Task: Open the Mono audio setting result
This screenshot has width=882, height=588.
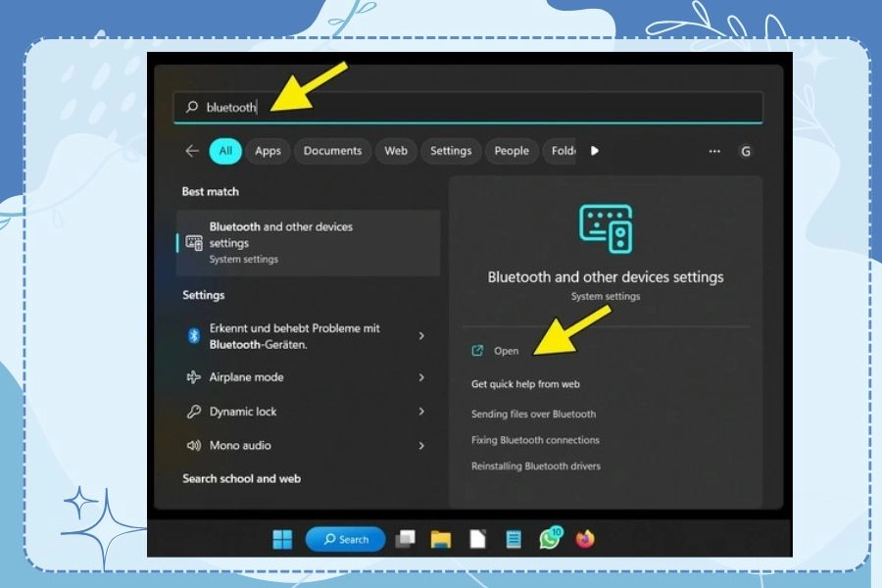Action: pos(309,445)
